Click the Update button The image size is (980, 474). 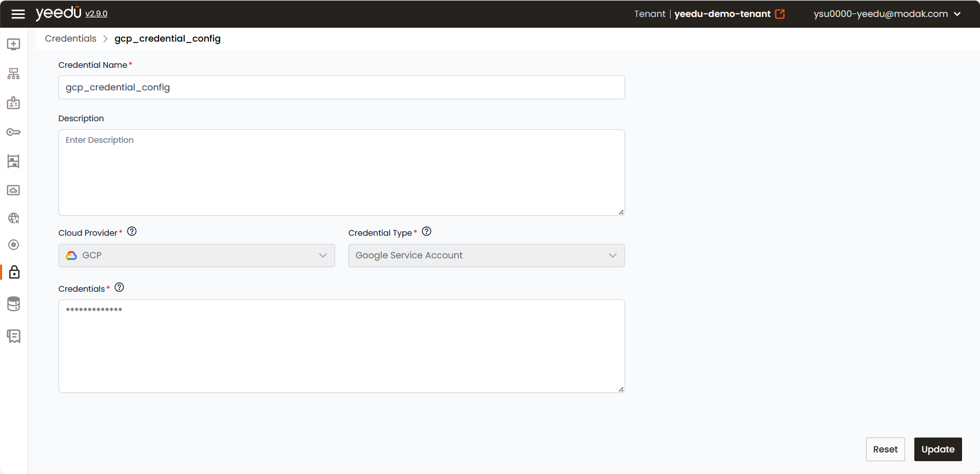coord(938,449)
